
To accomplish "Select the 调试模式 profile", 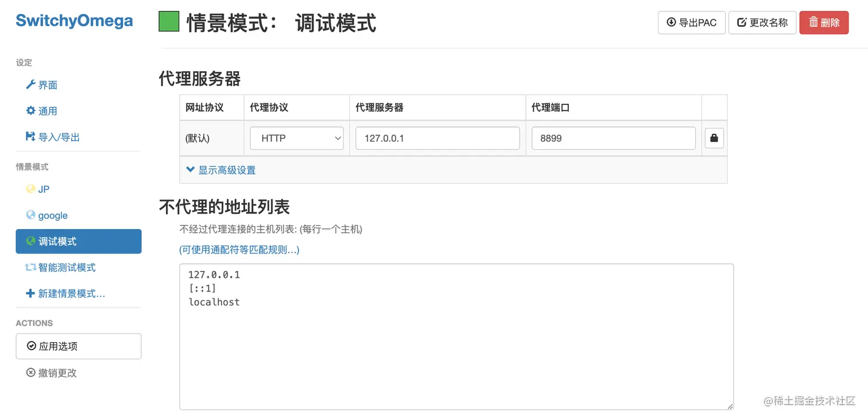I will coord(79,241).
